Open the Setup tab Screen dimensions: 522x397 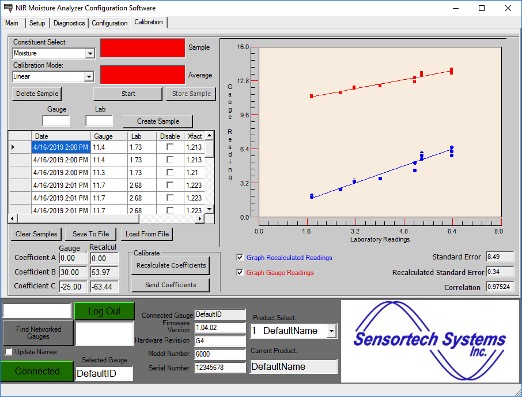[37, 23]
